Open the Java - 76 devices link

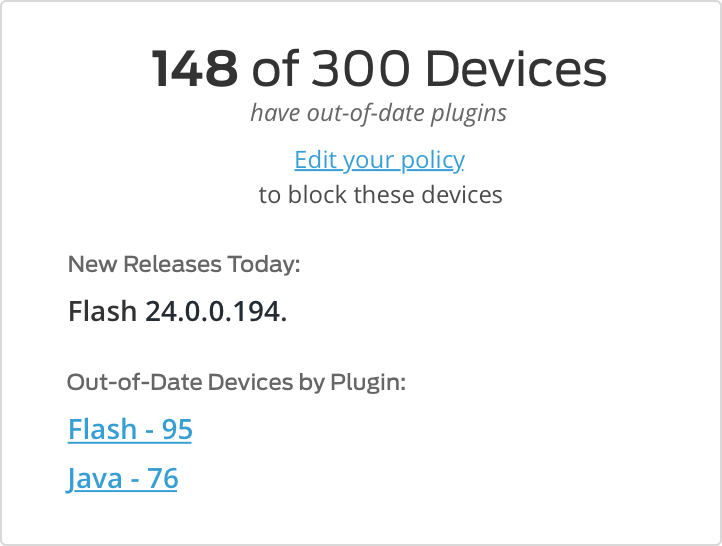(122, 479)
